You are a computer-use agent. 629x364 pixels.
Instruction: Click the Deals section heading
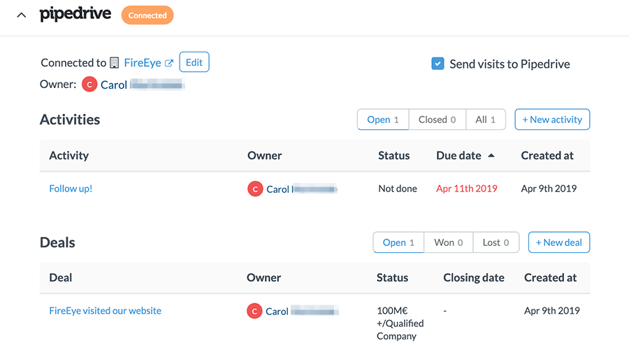tap(57, 242)
